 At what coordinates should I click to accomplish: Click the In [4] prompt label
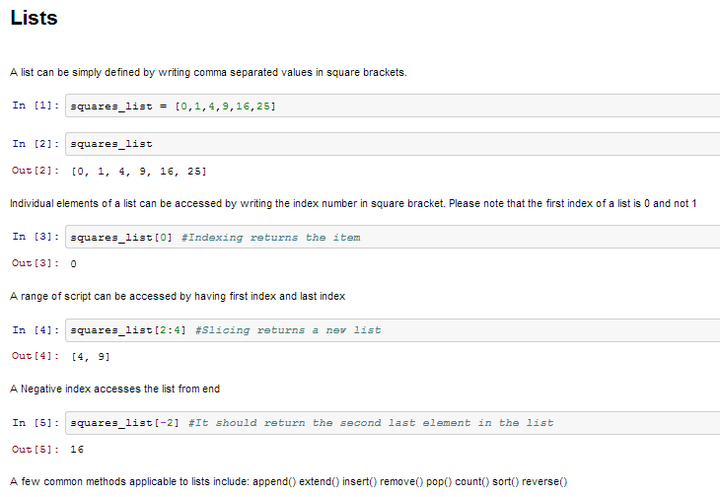(x=35, y=330)
